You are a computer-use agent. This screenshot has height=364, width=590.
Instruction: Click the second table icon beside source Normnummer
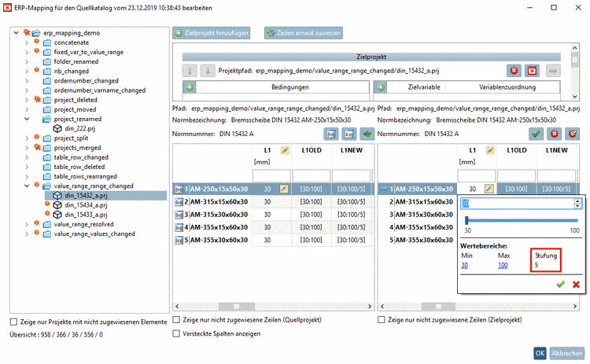point(349,134)
